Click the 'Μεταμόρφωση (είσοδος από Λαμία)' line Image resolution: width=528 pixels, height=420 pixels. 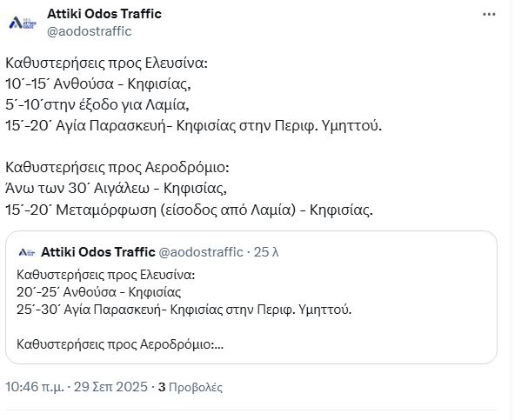click(187, 209)
